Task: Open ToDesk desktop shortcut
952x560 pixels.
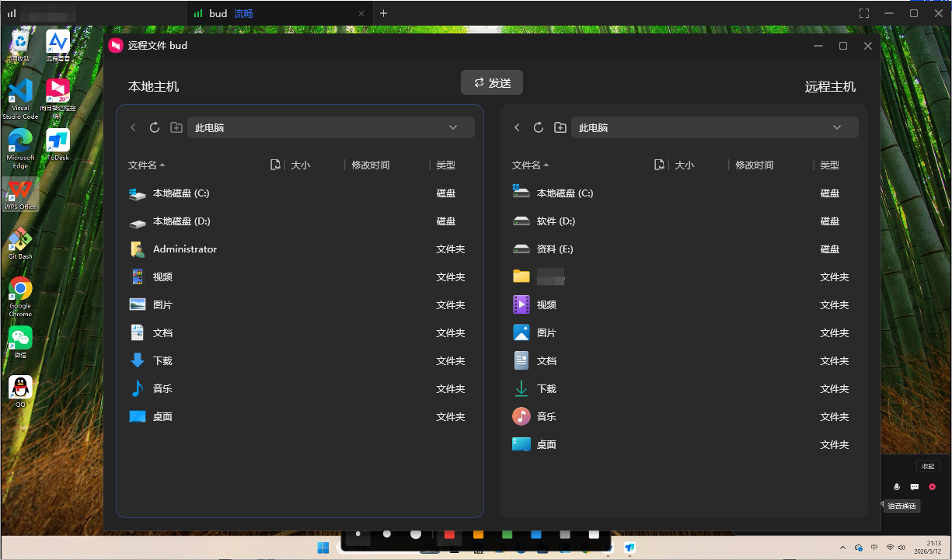Action: click(x=58, y=144)
